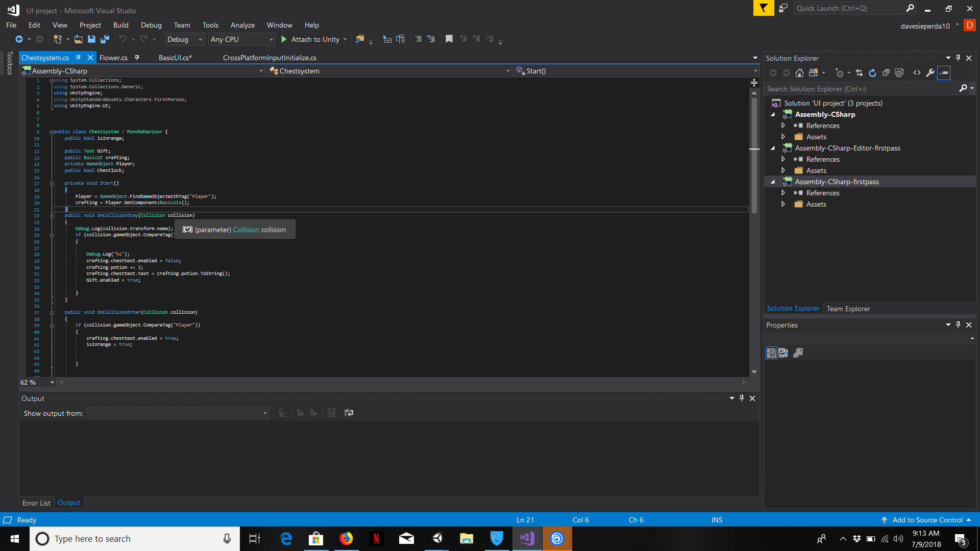Click the bookmark toolbar icon
980x551 pixels.
pos(449,39)
